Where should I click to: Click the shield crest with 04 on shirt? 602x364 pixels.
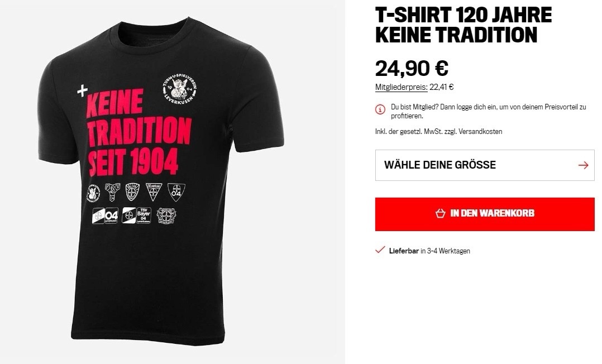coord(176,191)
